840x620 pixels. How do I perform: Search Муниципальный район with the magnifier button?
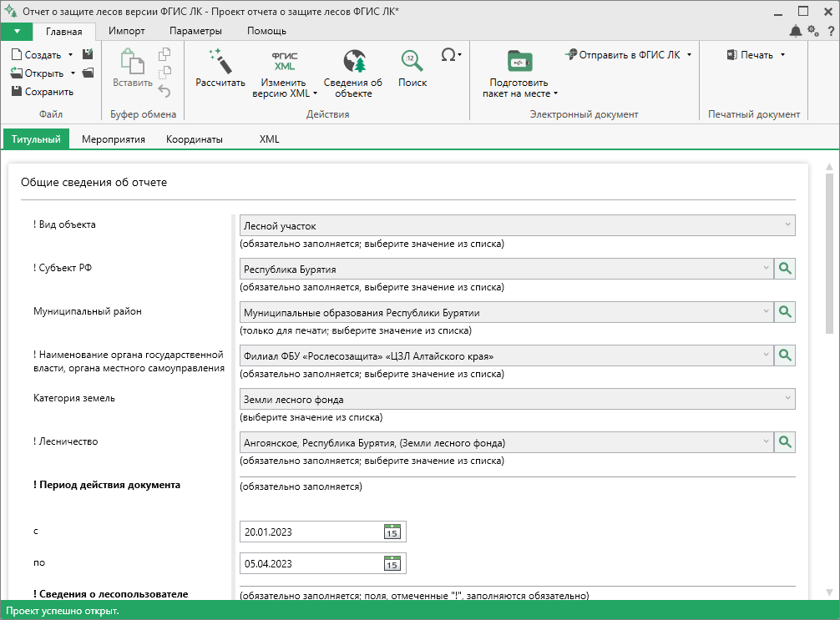tap(785, 312)
